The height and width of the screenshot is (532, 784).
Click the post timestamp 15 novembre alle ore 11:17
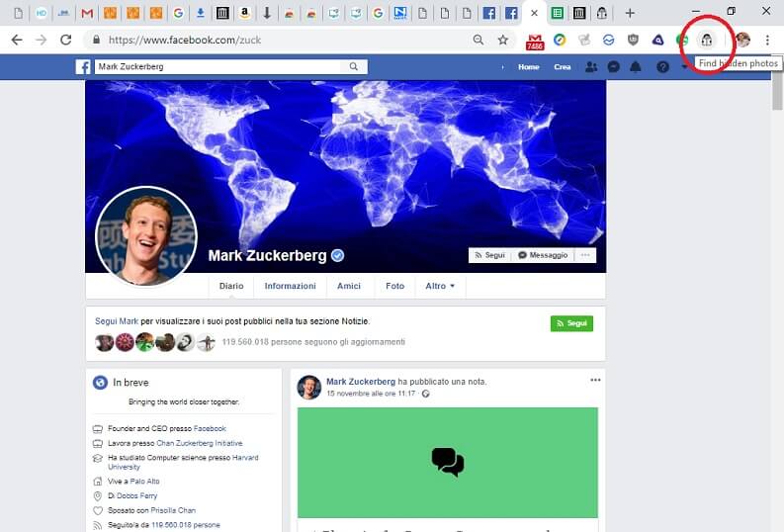pos(371,394)
